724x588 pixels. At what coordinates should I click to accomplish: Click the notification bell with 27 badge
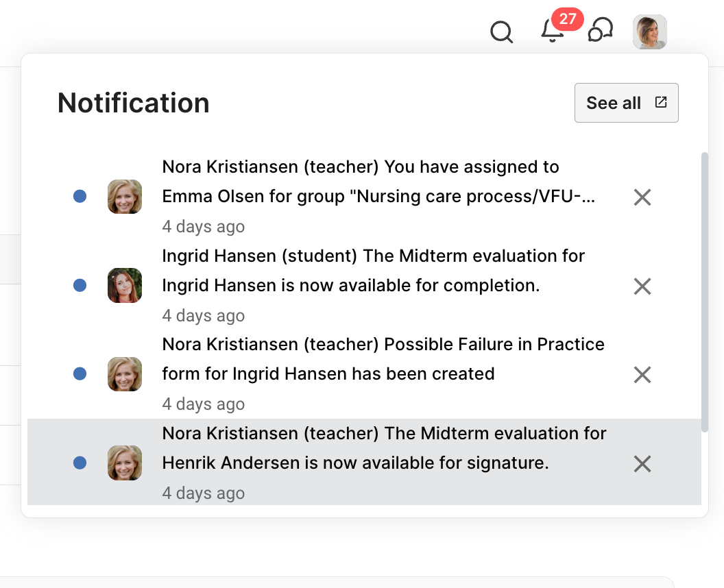pyautogui.click(x=553, y=32)
